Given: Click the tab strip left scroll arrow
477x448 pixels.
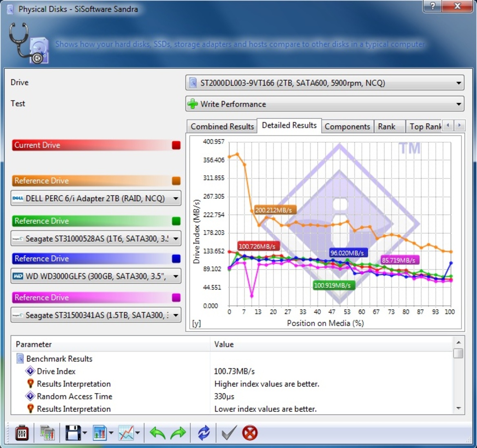Looking at the screenshot, I should click(448, 125).
